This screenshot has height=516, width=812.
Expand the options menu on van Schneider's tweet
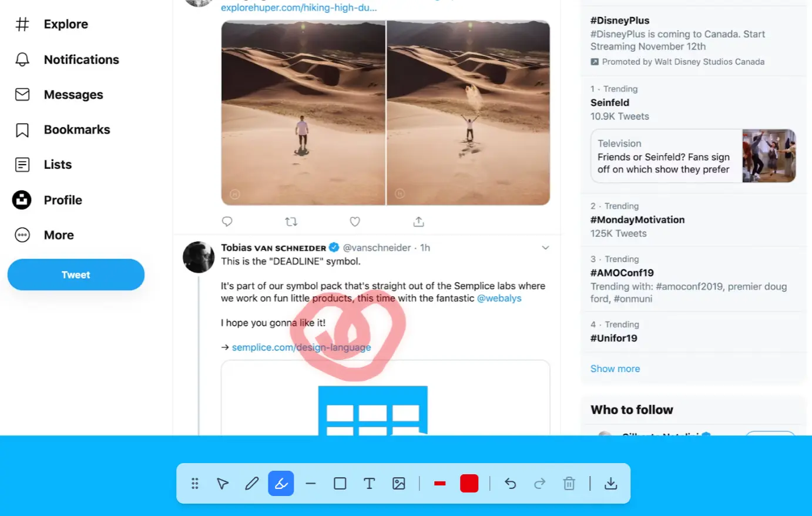point(546,247)
